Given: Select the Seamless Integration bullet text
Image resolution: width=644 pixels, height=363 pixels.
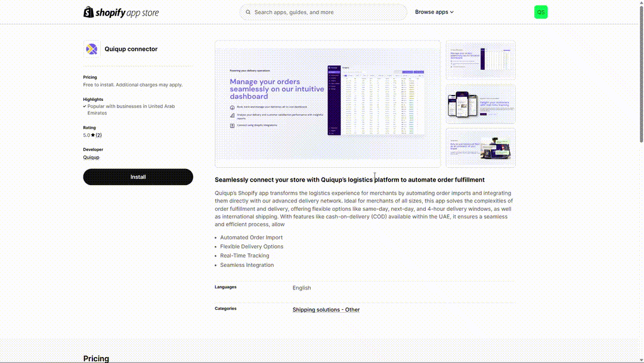Looking at the screenshot, I should point(247,264).
